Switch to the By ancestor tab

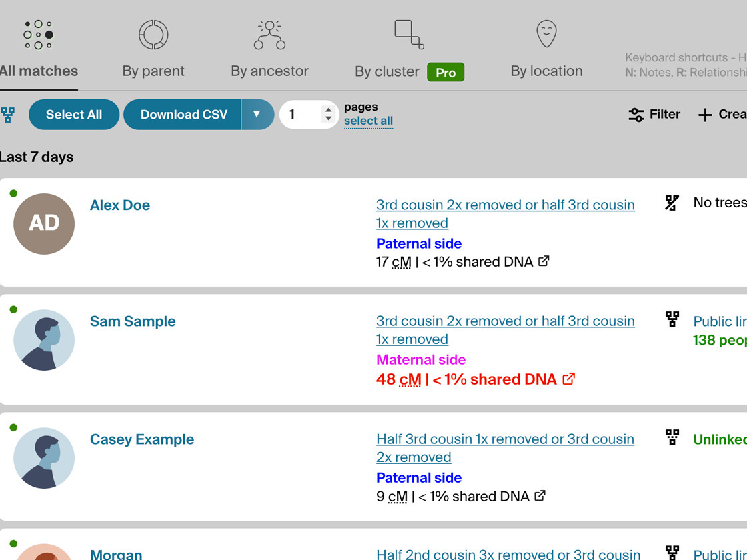tap(269, 71)
